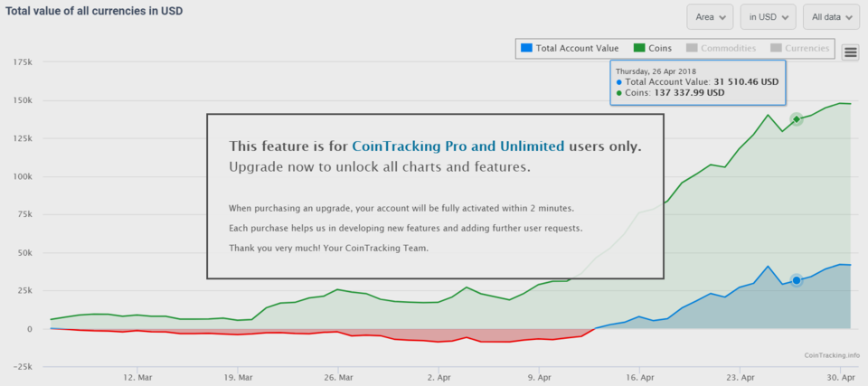Click the -25k y-axis label
Image resolution: width=868 pixels, height=386 pixels.
pos(24,367)
